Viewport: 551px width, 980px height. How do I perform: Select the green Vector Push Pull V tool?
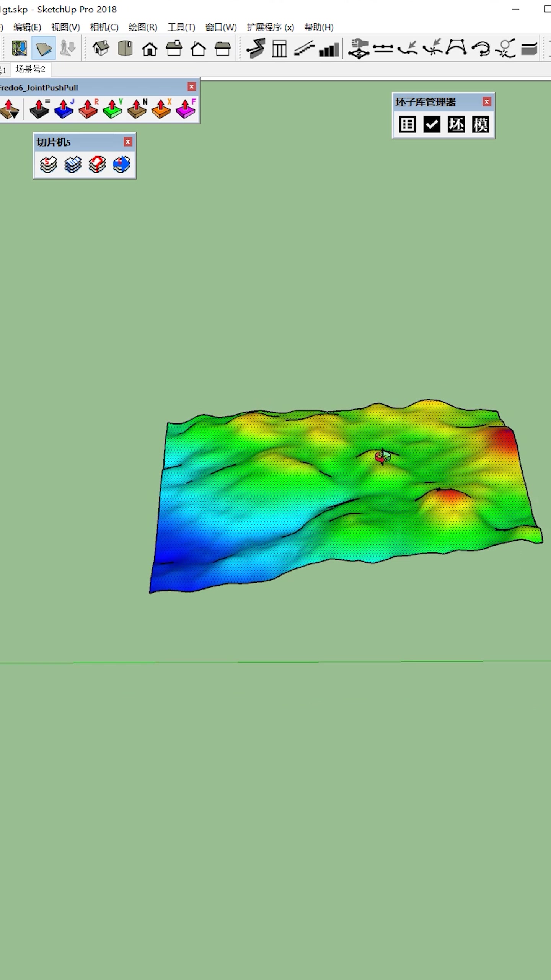point(112,109)
